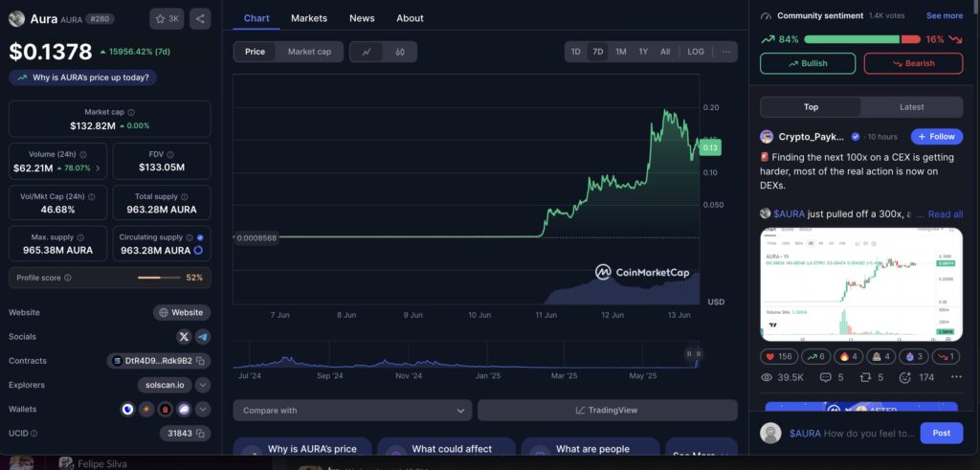
Task: Show info for UCID
Action: pyautogui.click(x=33, y=433)
